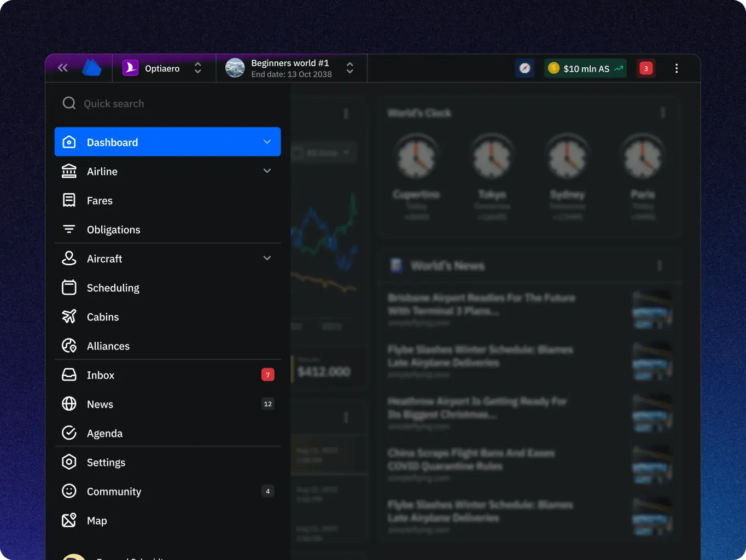This screenshot has height=560, width=746.
Task: Open Obligations via its filter icon
Action: click(69, 229)
